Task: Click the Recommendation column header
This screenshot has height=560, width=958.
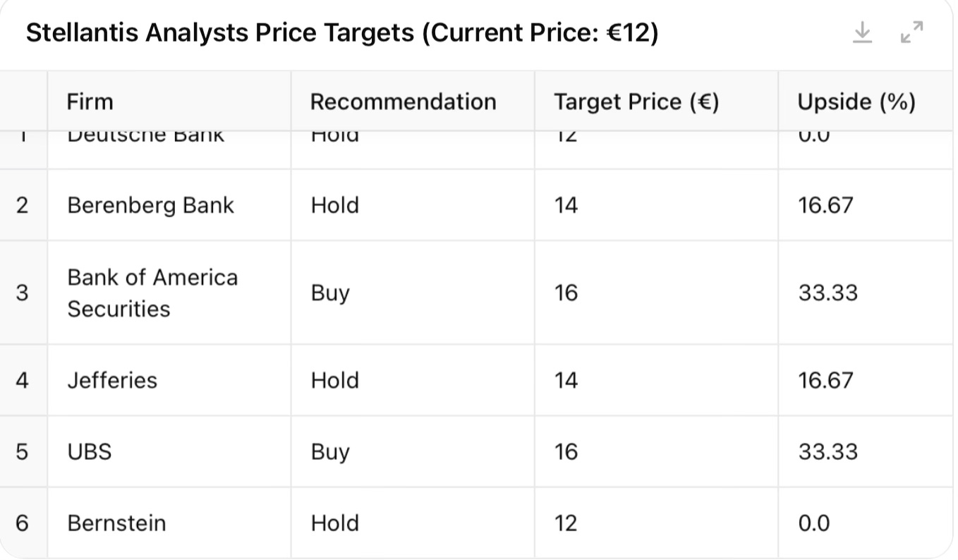Action: (403, 102)
